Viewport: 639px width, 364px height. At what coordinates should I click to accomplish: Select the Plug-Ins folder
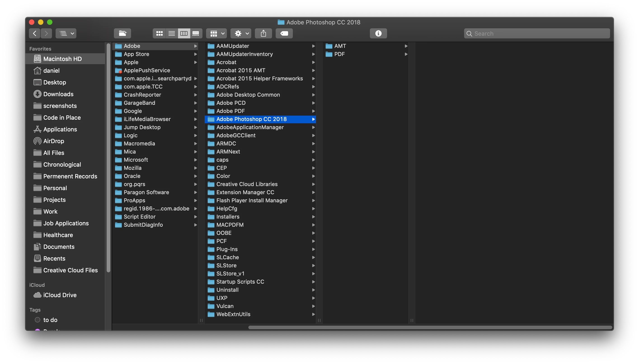pyautogui.click(x=227, y=249)
